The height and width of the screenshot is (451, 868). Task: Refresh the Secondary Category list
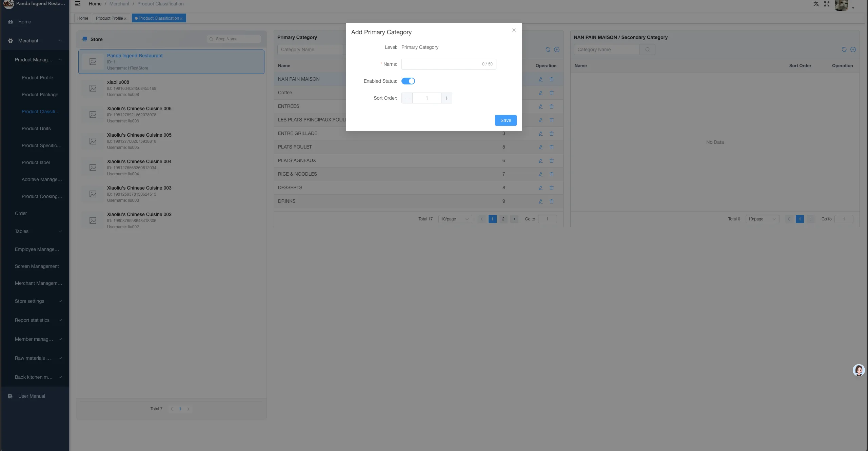coord(844,50)
